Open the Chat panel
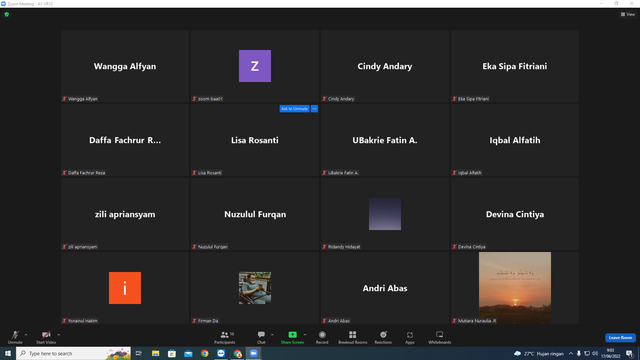The width and height of the screenshot is (640, 360). (x=261, y=337)
